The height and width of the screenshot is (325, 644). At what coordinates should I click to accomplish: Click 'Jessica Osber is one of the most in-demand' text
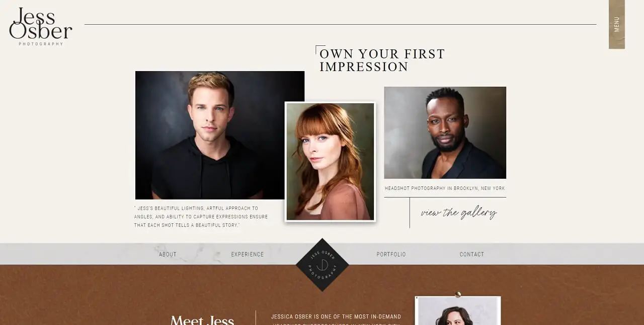pos(336,317)
